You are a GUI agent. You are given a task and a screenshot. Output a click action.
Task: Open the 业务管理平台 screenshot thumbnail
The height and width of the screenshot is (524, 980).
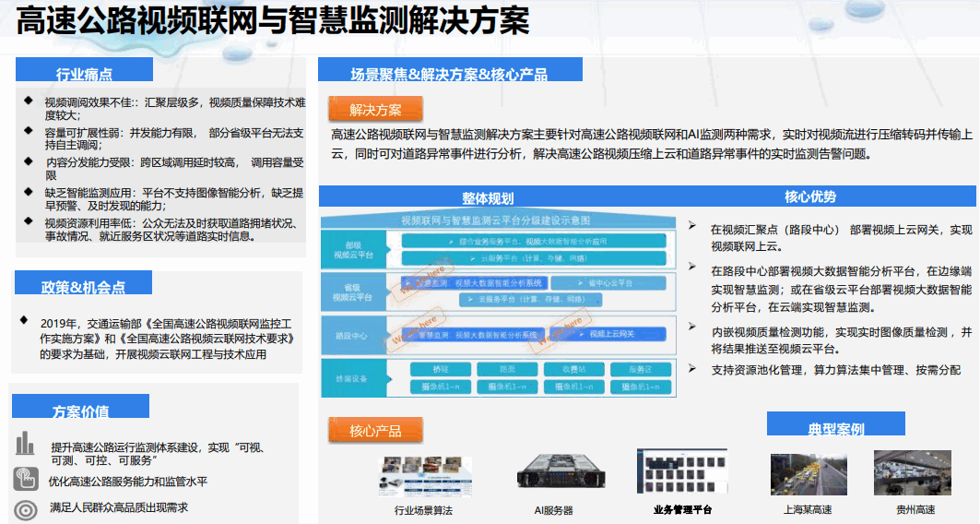coord(682,474)
